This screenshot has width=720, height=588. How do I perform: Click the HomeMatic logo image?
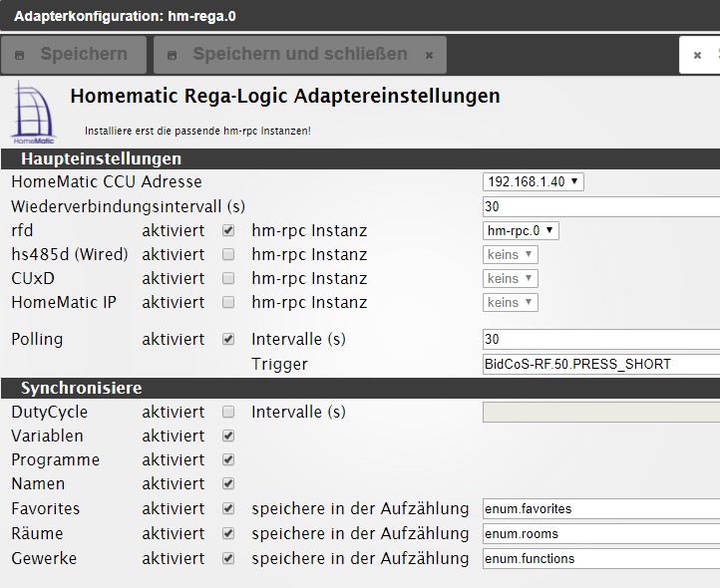[x=33, y=113]
